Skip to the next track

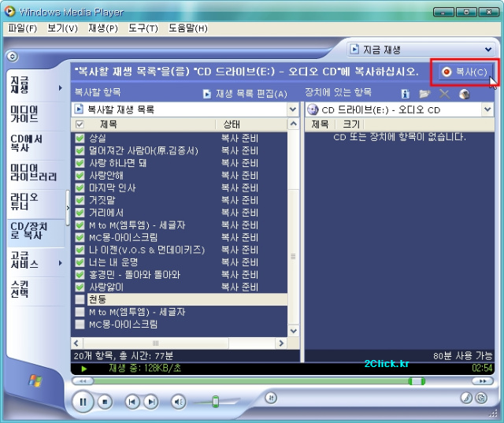151,402
